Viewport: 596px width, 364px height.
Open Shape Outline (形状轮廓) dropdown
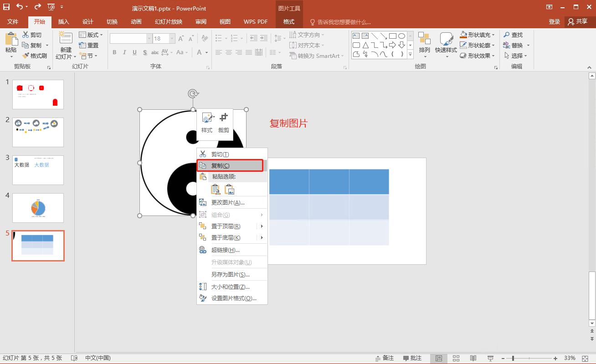pos(477,45)
